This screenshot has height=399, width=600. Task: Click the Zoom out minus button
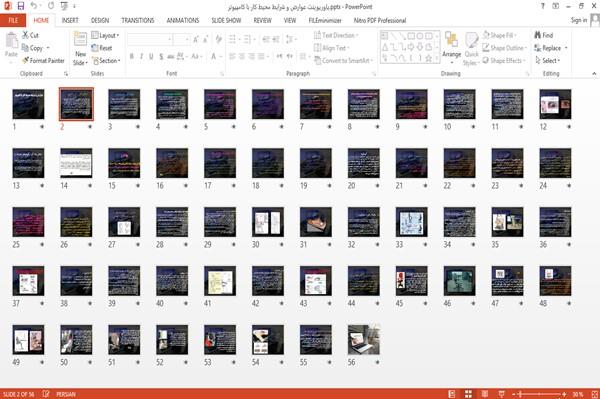pos(514,394)
